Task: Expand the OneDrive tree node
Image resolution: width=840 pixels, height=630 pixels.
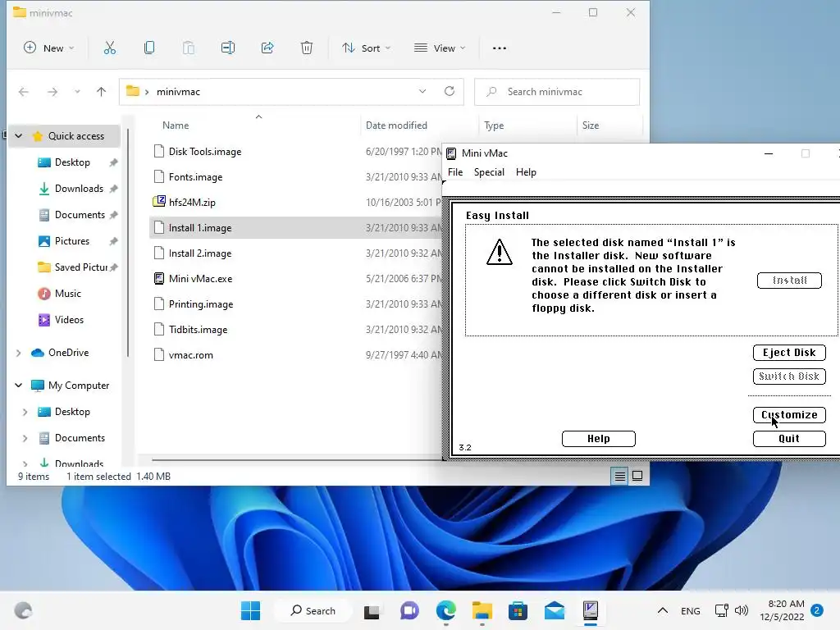Action: (x=19, y=353)
